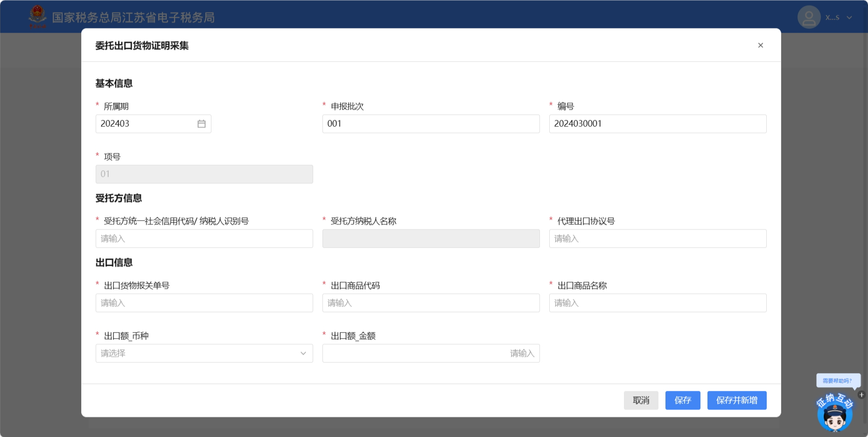Focus the 编号 input field

point(657,124)
